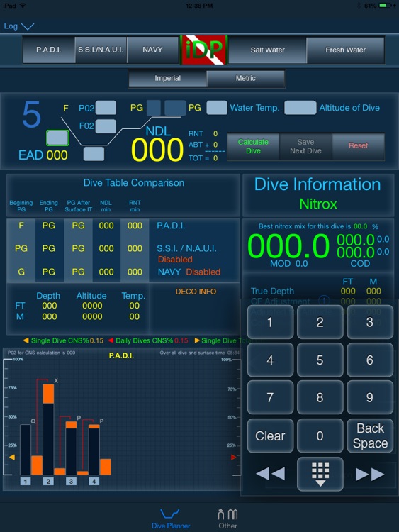Image resolution: width=399 pixels, height=532 pixels.
Task: Go to next field with forward arrows
Action: coord(370,474)
